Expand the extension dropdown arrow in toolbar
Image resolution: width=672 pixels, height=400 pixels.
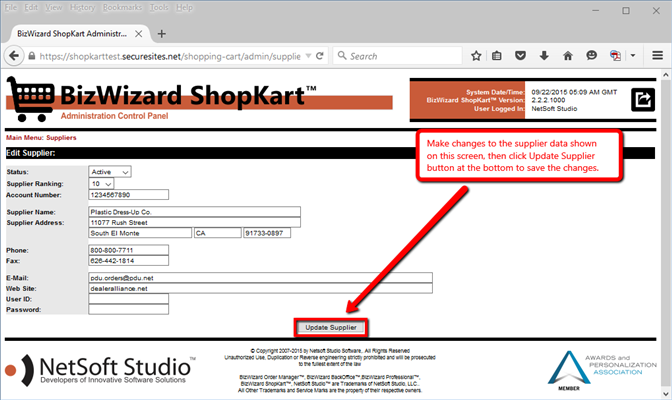pyautogui.click(x=633, y=56)
